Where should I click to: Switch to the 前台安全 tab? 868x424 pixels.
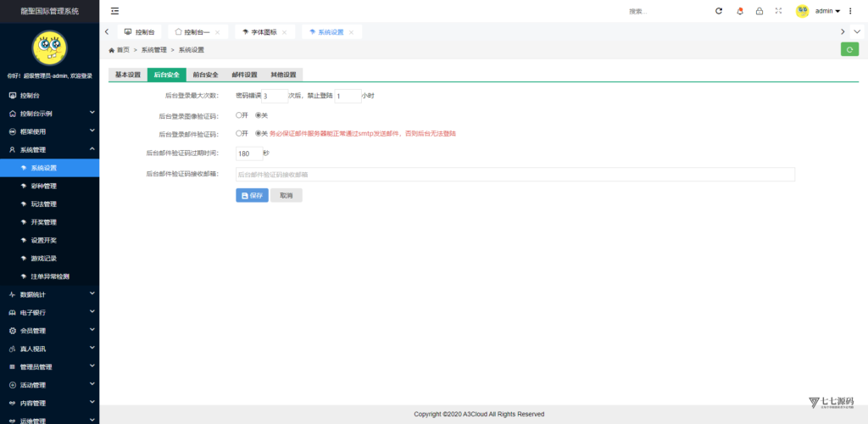(x=205, y=75)
